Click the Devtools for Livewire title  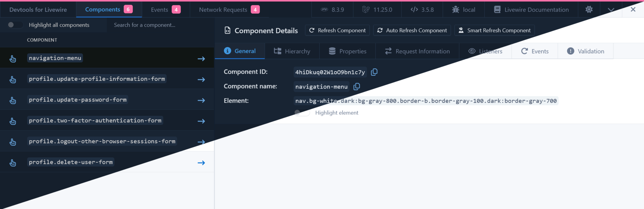tap(38, 10)
